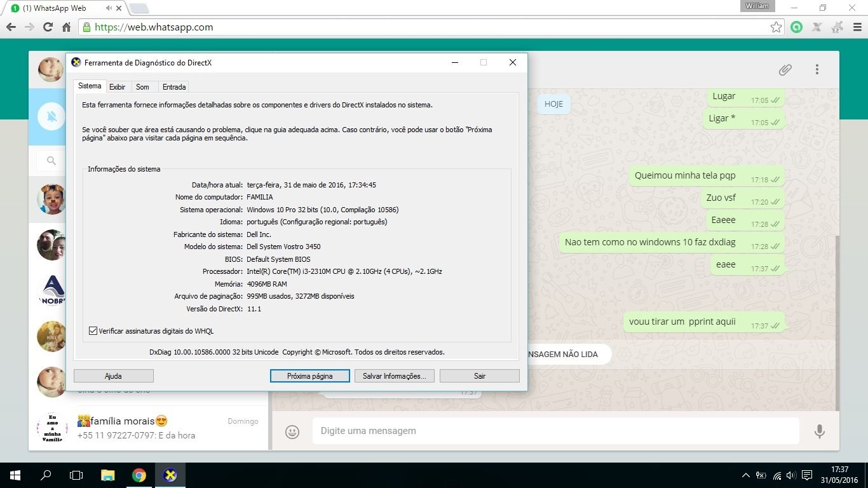This screenshot has height=488, width=868.
Task: Open Task View on taskbar
Action: pos(76,475)
